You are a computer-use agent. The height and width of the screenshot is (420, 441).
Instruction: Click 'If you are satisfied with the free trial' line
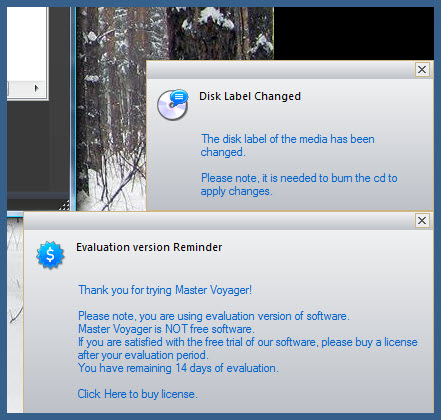coord(248,348)
